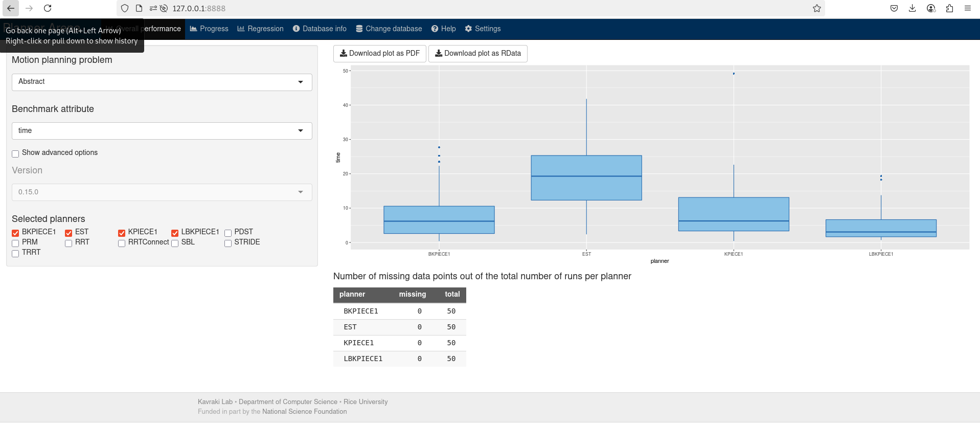Bookmark this page with the star icon

(x=817, y=8)
